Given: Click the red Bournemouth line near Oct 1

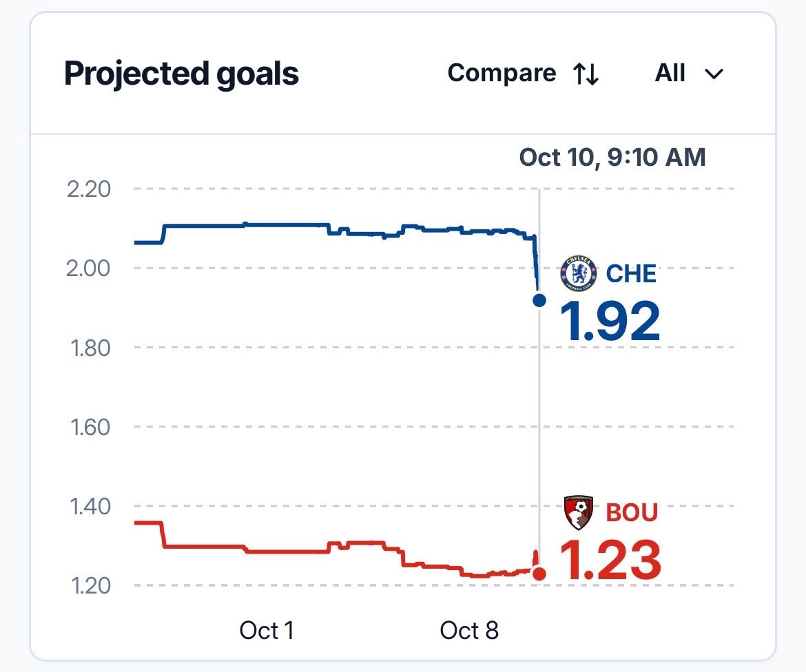Looking at the screenshot, I should [x=267, y=552].
